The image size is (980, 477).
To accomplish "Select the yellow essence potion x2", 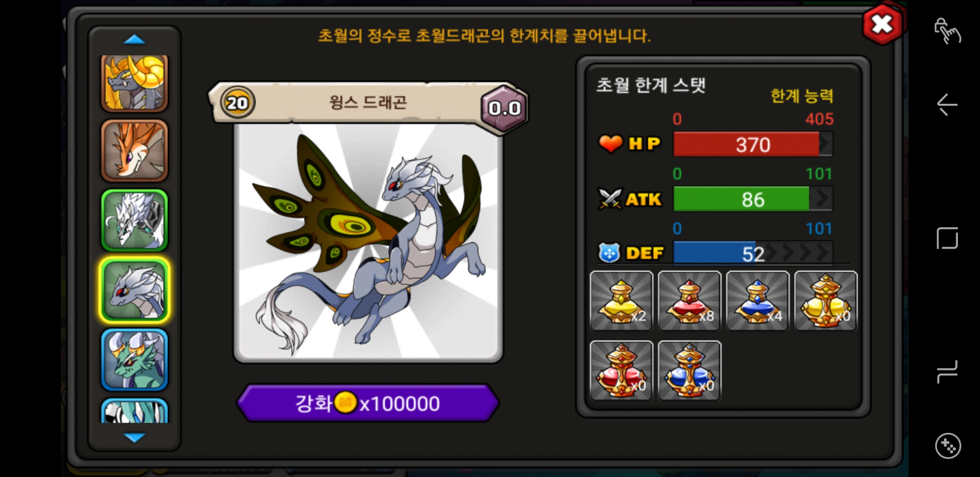I will (622, 301).
